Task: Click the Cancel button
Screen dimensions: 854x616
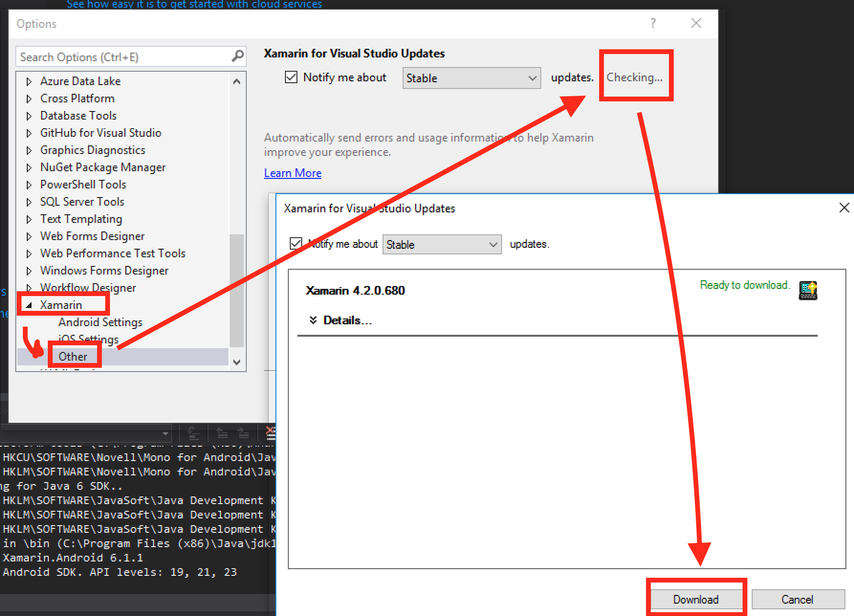Action: click(x=797, y=599)
